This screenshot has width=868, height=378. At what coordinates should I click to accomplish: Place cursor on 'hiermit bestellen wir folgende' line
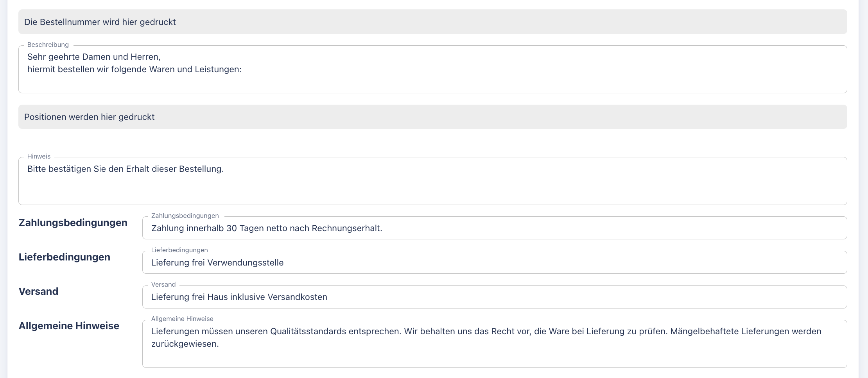point(134,69)
